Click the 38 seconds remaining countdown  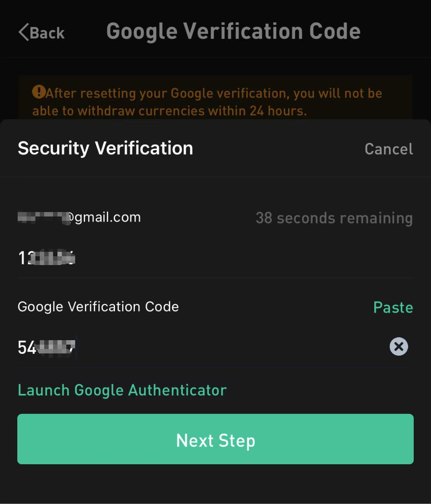click(334, 218)
